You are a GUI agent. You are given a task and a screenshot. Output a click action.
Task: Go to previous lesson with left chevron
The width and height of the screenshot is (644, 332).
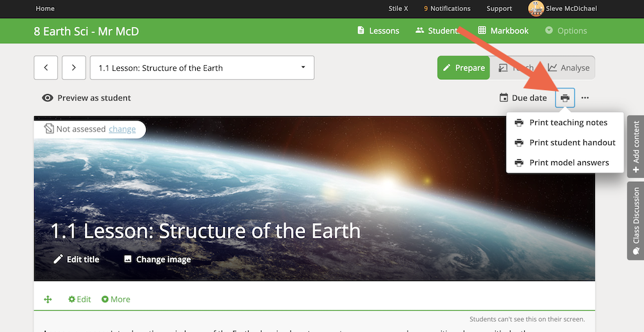[x=46, y=68]
